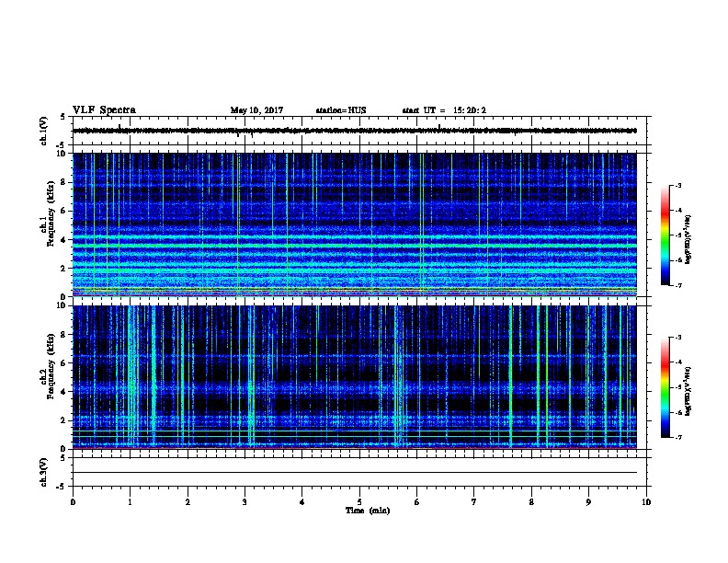The image size is (728, 563).
Task: Click the "-7" label on ch.2 color bar
Action: click(x=678, y=438)
